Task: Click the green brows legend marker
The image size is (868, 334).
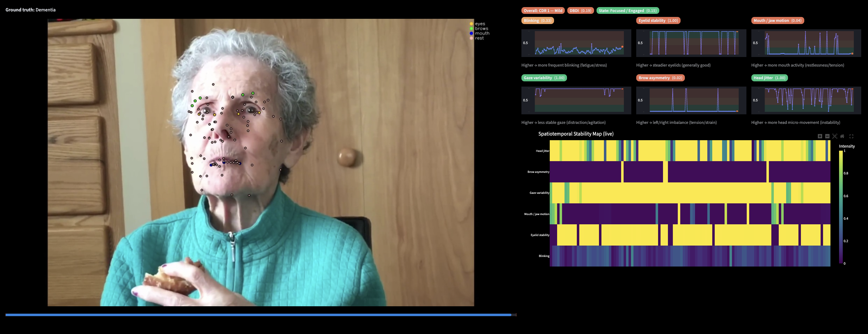Action: (x=472, y=29)
